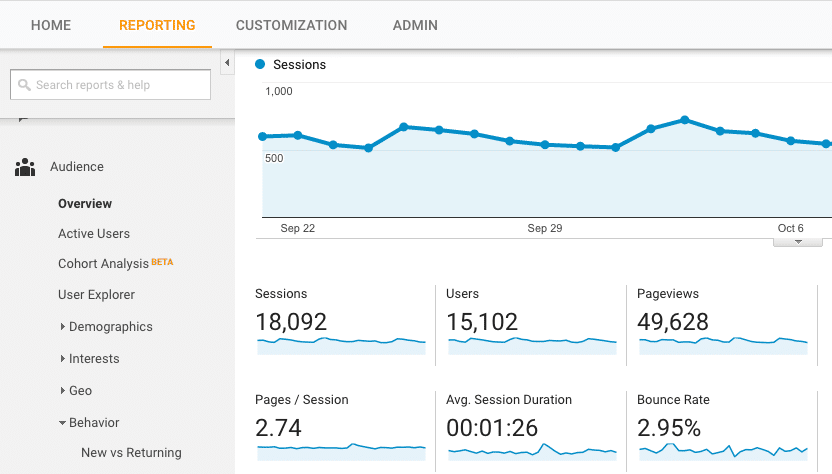Open the Cohort Analysis report

coord(103,264)
